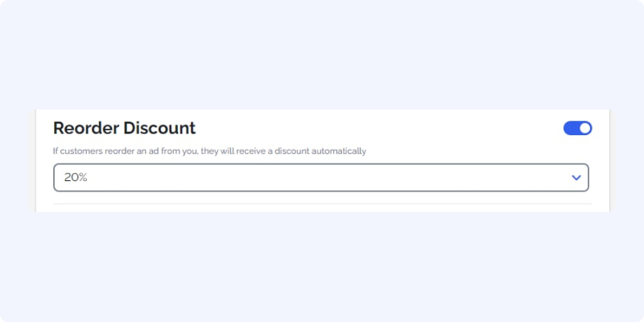Click the blue track of the enabled switch
This screenshot has width=644, height=322.
(x=571, y=128)
